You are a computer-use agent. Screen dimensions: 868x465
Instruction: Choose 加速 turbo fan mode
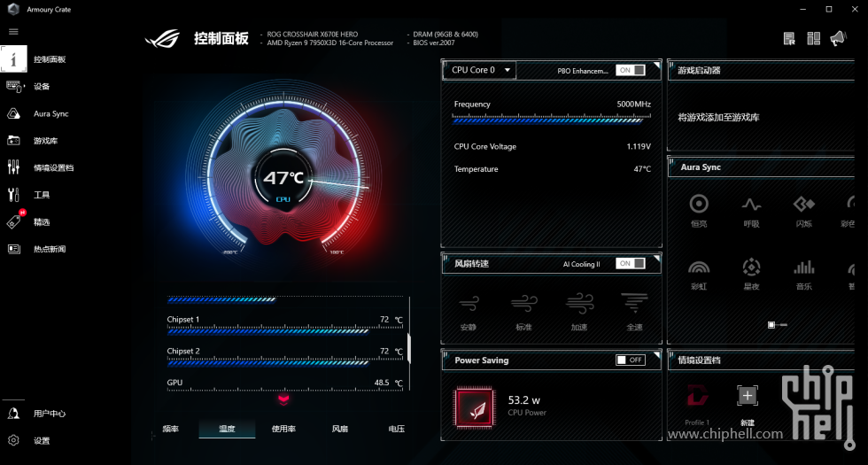tap(579, 312)
